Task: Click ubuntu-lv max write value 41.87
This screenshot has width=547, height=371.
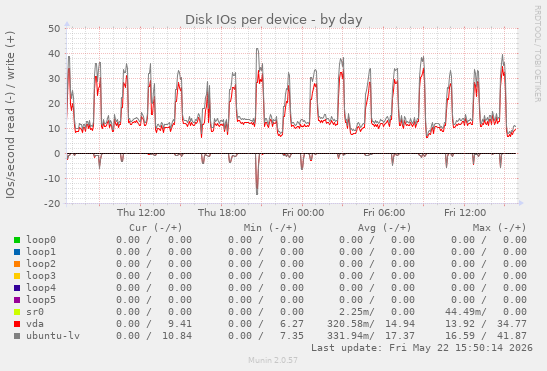Action: coord(512,336)
